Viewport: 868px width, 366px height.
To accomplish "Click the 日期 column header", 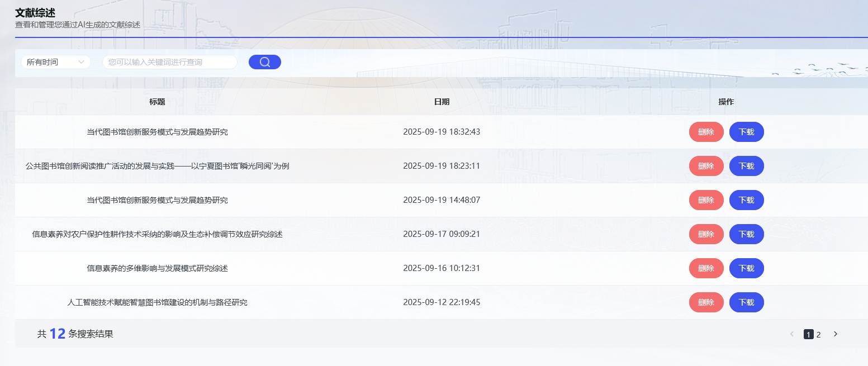I will coord(442,102).
